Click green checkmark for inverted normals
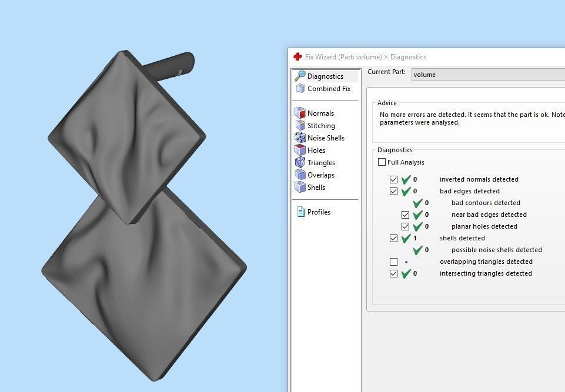This screenshot has height=392, width=565. (x=406, y=179)
